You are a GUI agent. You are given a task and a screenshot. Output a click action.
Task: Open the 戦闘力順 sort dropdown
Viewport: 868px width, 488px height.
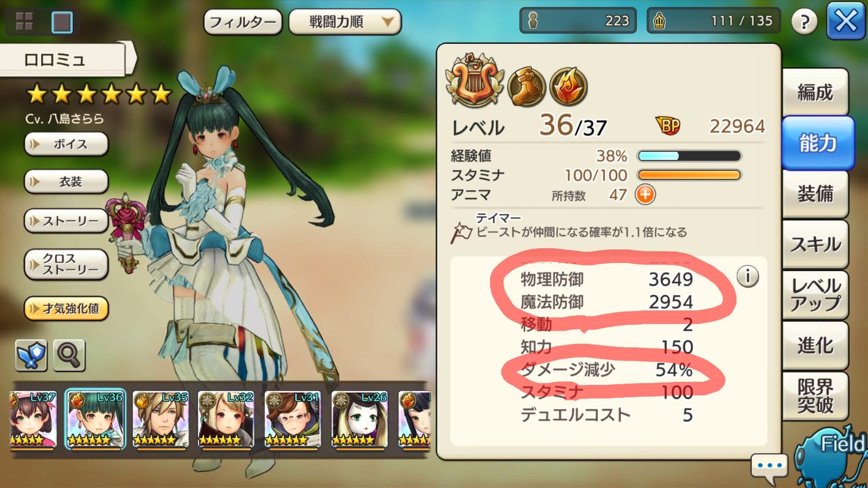[x=345, y=22]
